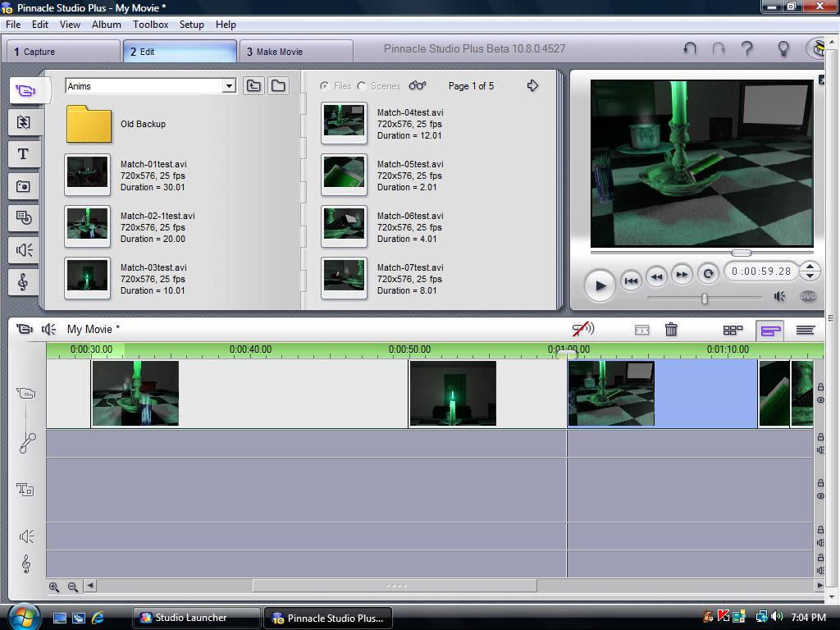Screen dimensions: 840x630
Task: Select the Files radio button
Action: pyautogui.click(x=324, y=85)
